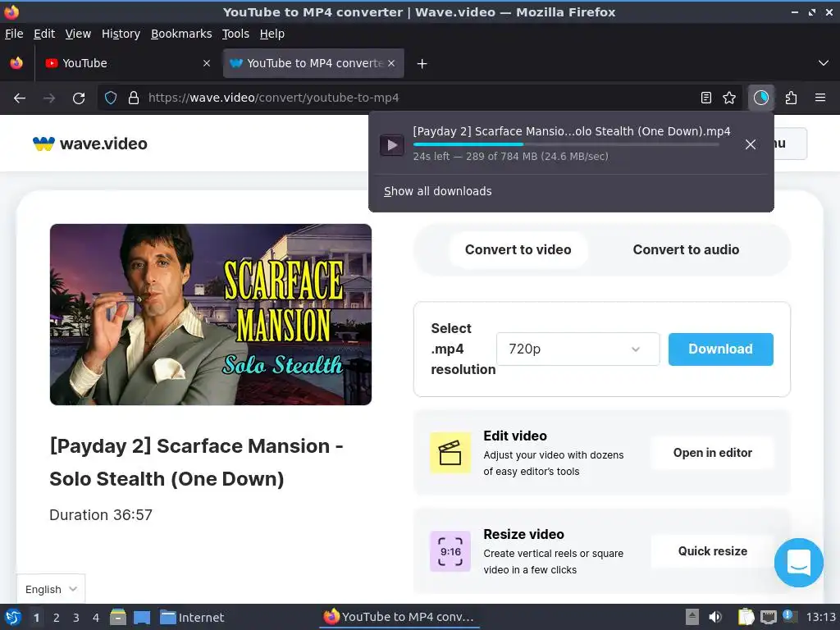Viewport: 840px width, 630px height.
Task: Open the extensions puzzle icon
Action: pyautogui.click(x=791, y=98)
